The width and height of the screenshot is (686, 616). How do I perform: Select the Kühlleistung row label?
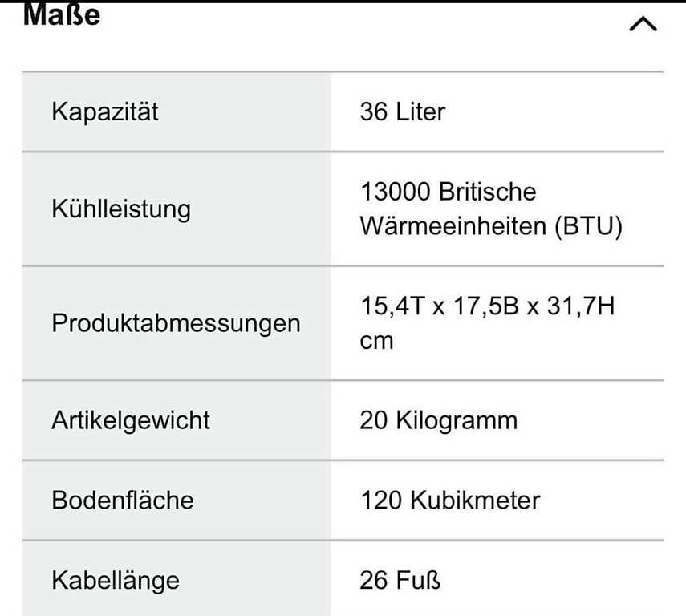[121, 209]
